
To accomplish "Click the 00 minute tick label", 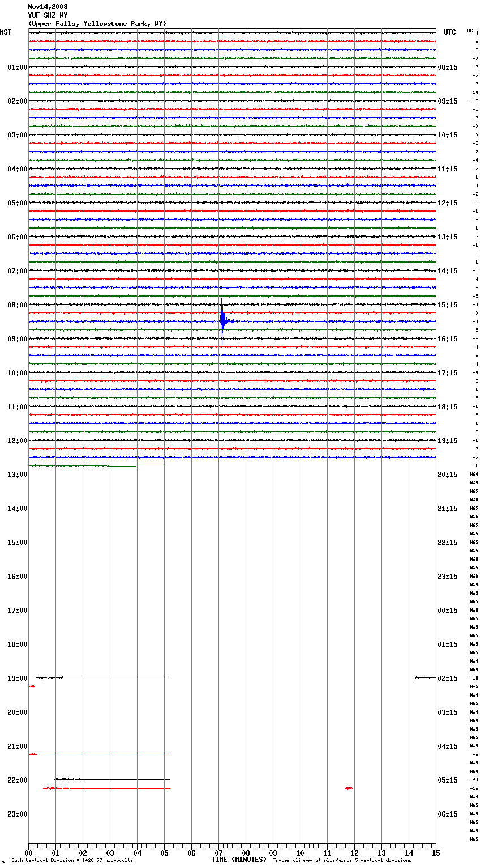I will pyautogui.click(x=28, y=853).
